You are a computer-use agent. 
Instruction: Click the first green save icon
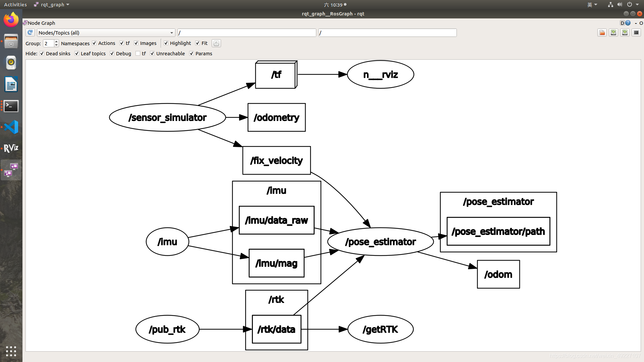613,33
